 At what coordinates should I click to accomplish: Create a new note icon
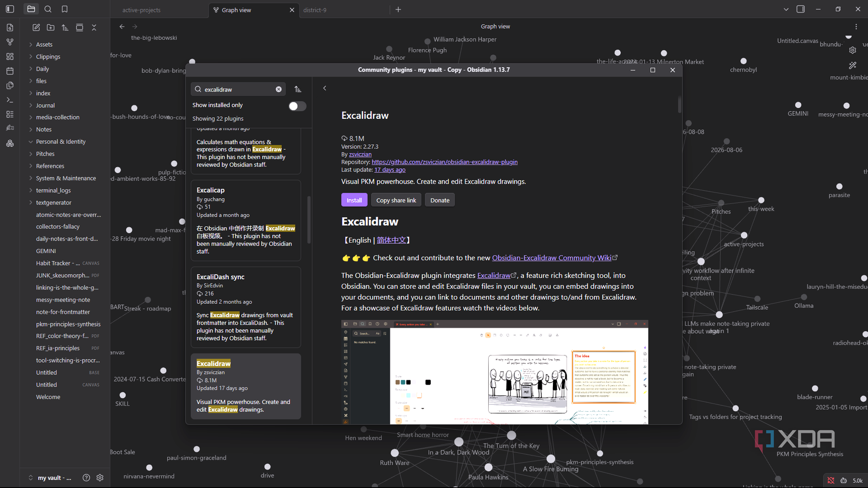coord(36,27)
